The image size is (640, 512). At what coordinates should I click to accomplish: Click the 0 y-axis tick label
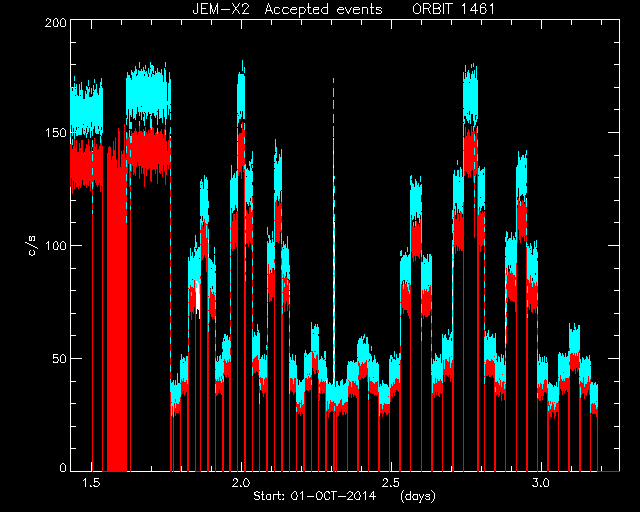(63, 468)
